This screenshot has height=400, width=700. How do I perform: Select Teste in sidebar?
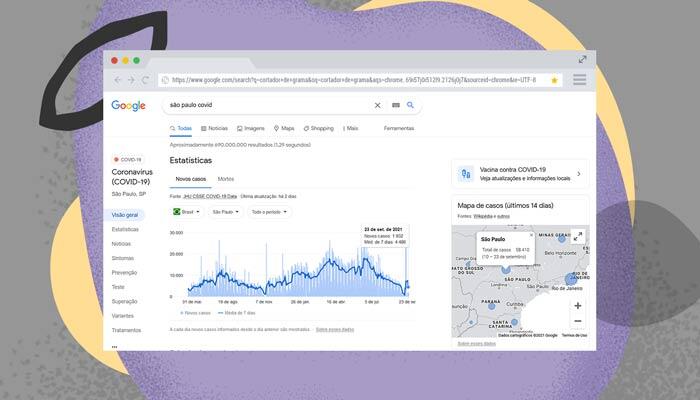pos(118,287)
